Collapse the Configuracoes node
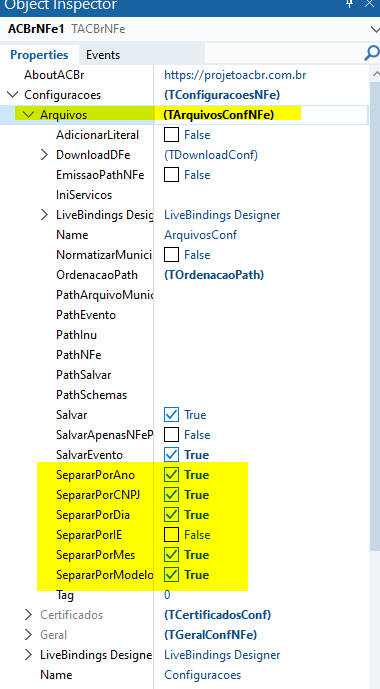Screen dimensions: 380x689 (13, 94)
